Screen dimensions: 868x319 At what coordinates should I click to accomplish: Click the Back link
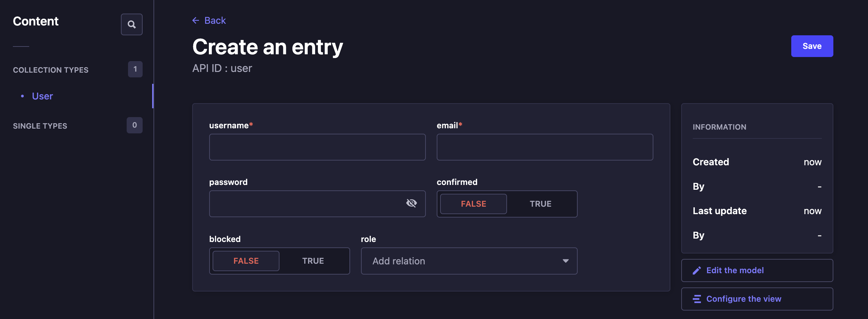214,20
